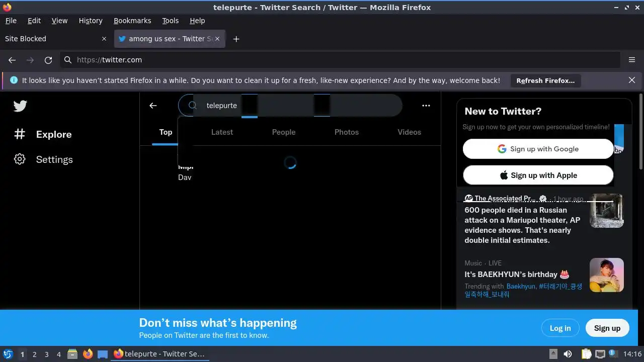Open the Mariupol theater thumbnail image
Image resolution: width=644 pixels, height=362 pixels.
click(x=606, y=211)
